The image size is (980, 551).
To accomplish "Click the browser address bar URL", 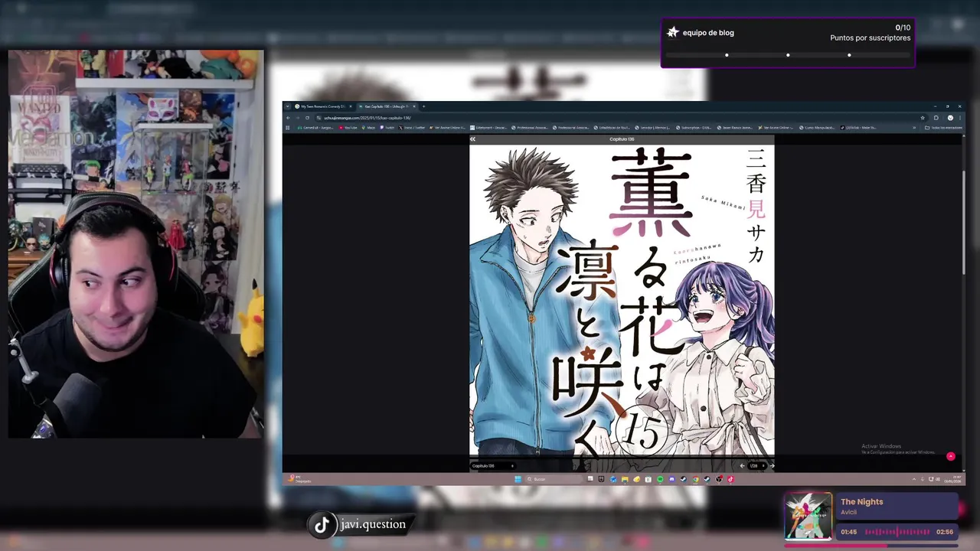I will tap(367, 118).
